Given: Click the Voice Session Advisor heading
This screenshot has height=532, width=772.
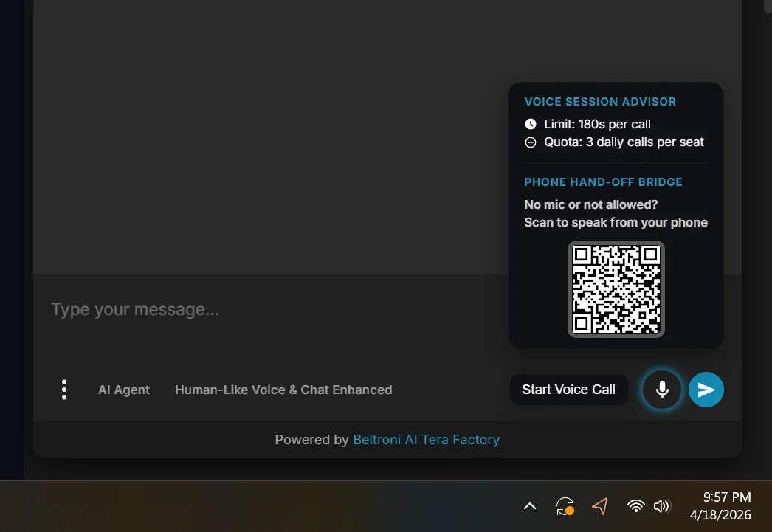Looking at the screenshot, I should point(600,102).
